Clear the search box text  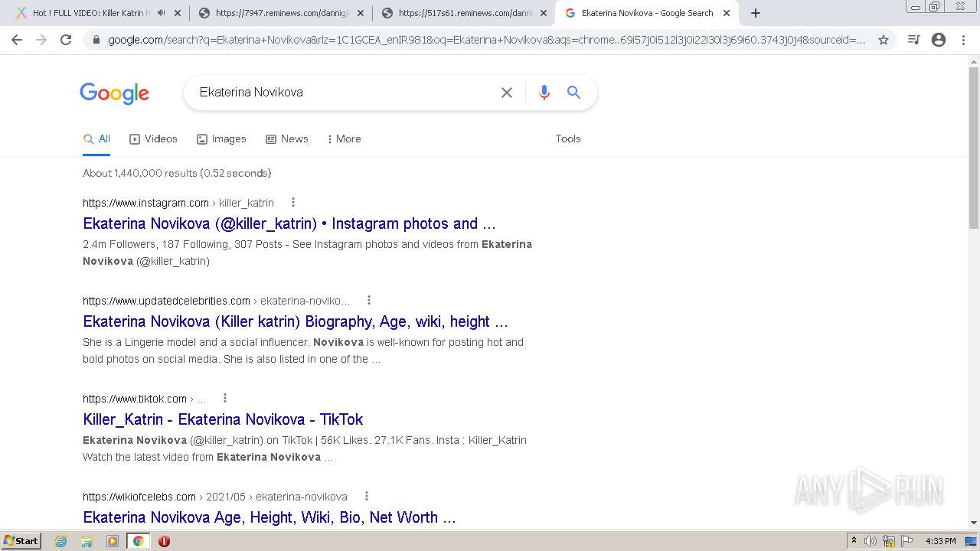507,93
